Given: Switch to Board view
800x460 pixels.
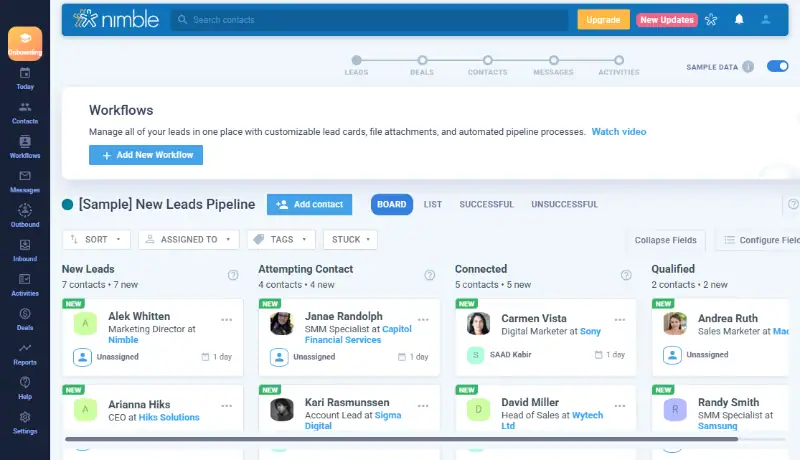Looking at the screenshot, I should [392, 205].
